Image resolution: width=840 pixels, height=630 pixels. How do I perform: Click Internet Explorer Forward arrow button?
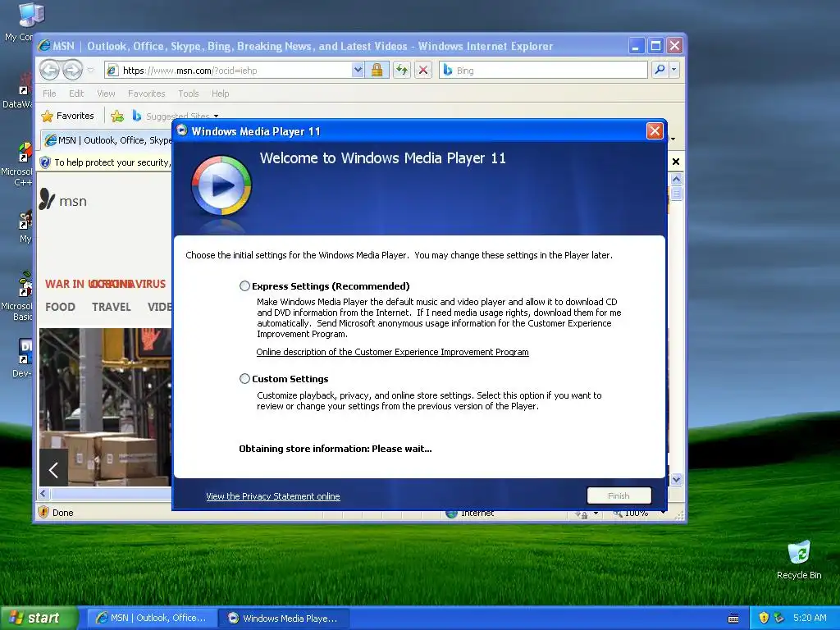(x=72, y=70)
